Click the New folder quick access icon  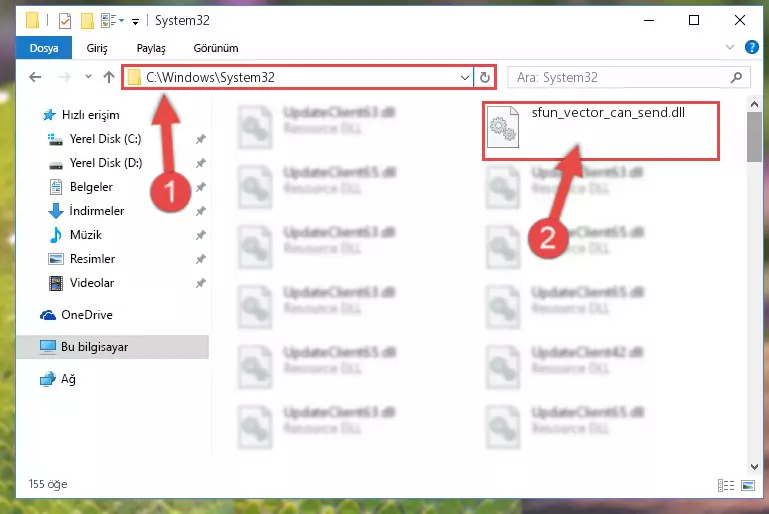click(87, 21)
